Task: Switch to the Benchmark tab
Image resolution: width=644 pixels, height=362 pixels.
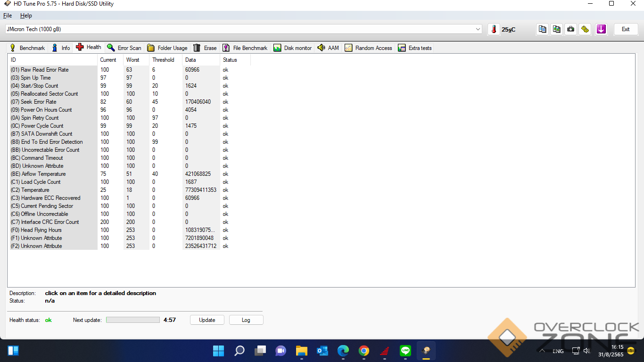Action: coord(27,48)
